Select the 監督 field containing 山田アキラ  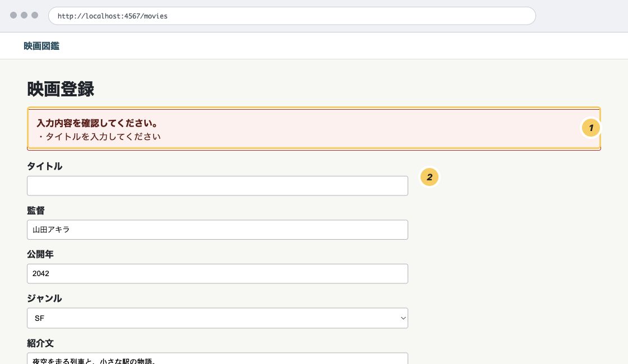click(218, 230)
